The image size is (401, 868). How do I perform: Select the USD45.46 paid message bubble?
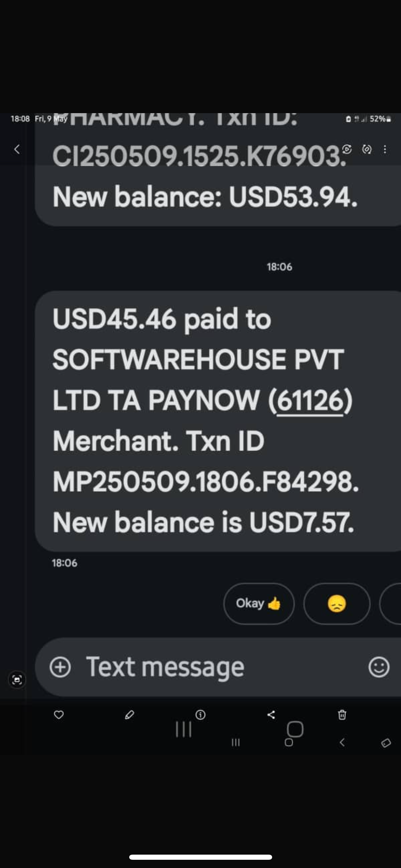click(218, 421)
